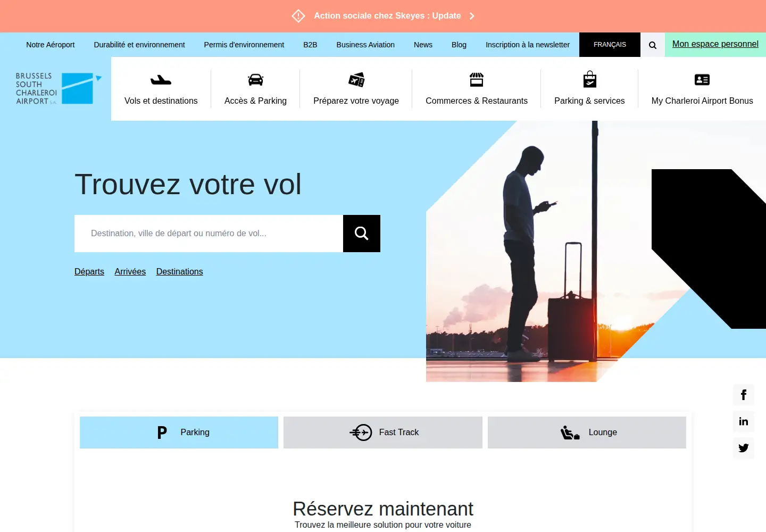Submit the flight search with the black magnifier button
Viewport: 766px width, 532px height.
tap(362, 234)
